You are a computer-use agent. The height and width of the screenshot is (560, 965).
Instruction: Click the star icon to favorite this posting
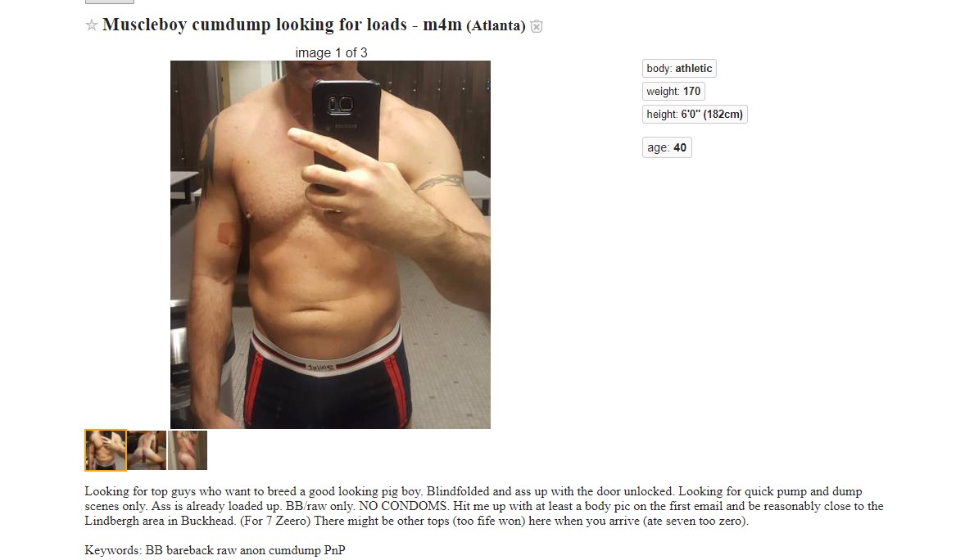tap(92, 25)
